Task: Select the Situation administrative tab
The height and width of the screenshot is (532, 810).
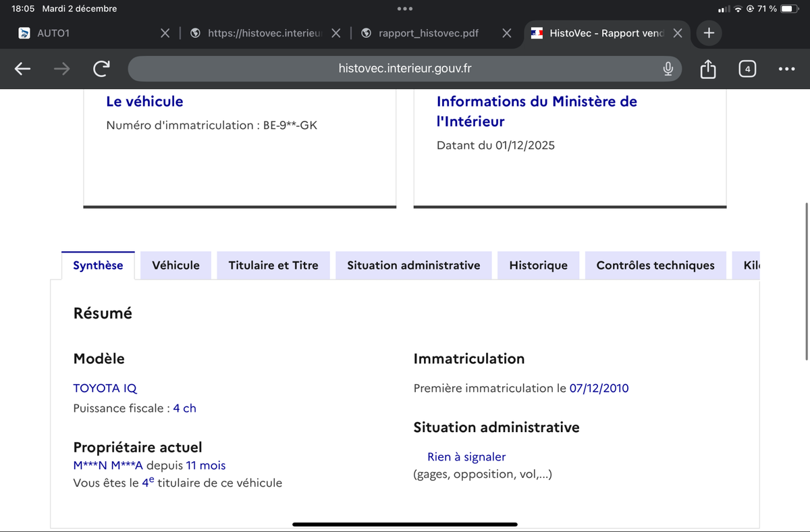Action: pos(413,265)
